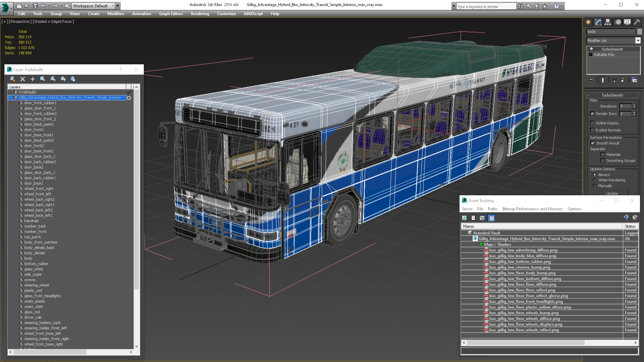
Task: Open the Modifier List dropdown
Action: (638, 40)
